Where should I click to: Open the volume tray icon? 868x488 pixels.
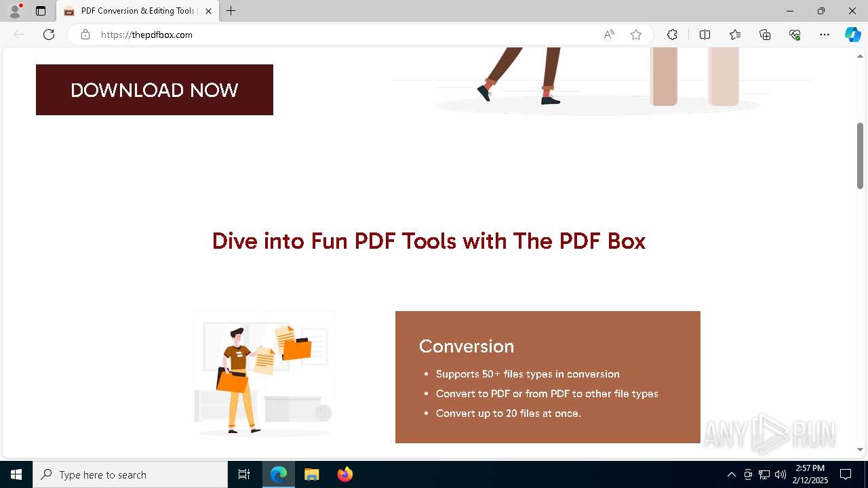[x=781, y=474]
